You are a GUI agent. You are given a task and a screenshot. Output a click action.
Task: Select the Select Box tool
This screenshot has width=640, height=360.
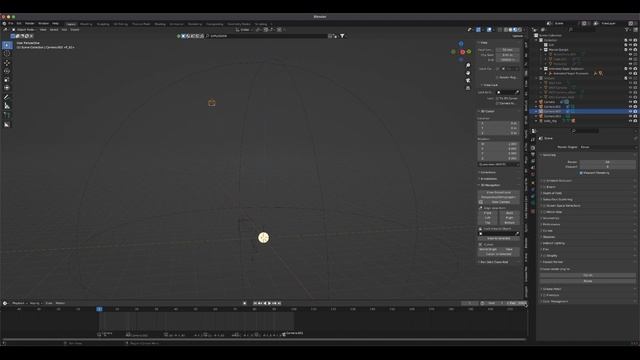7,45
